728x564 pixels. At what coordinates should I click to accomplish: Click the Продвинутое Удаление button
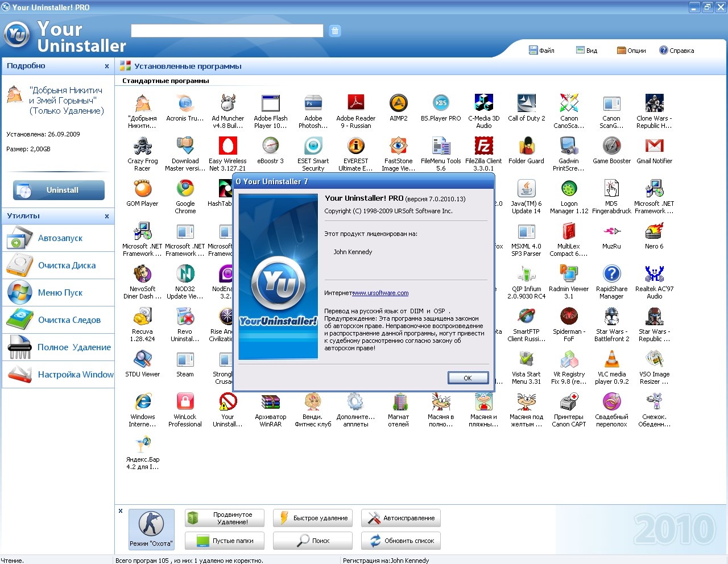point(225,518)
